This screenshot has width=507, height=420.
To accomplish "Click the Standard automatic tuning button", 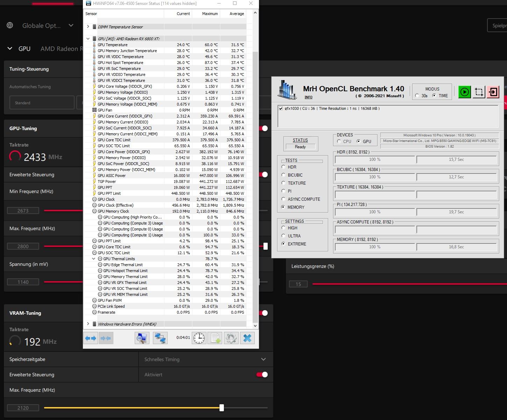I will coord(42,103).
